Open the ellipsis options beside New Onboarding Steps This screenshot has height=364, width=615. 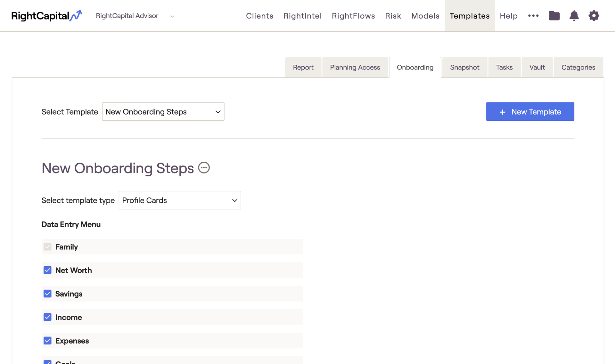pos(204,168)
